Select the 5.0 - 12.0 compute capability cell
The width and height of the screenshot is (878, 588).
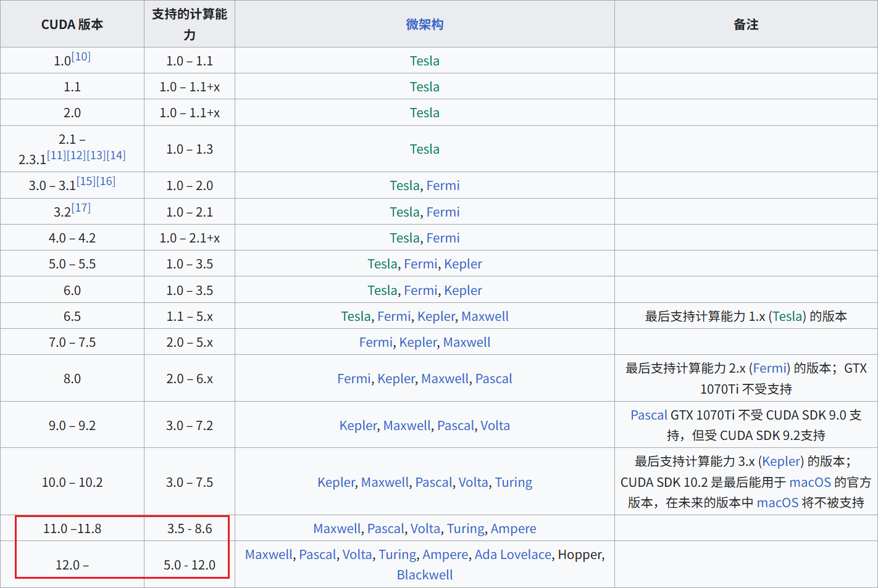pos(190,565)
